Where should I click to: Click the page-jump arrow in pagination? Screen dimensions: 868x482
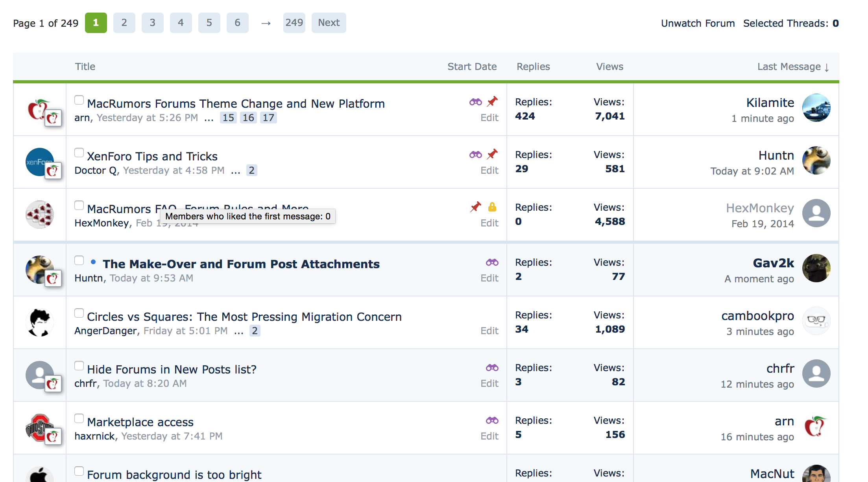tap(266, 23)
